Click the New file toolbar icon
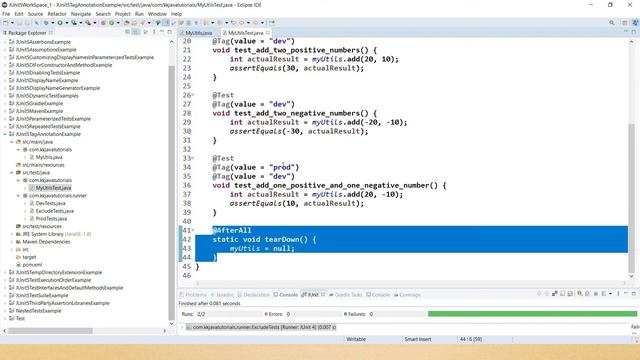The width and height of the screenshot is (640, 360). coord(5,23)
